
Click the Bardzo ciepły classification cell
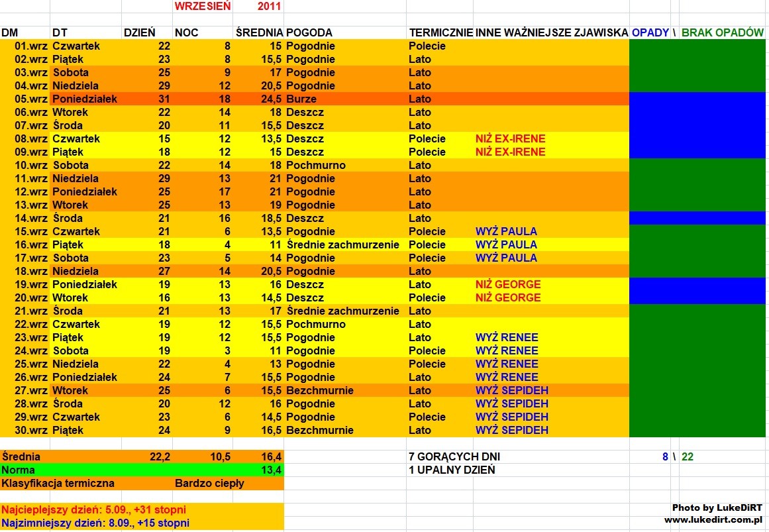tap(209, 483)
